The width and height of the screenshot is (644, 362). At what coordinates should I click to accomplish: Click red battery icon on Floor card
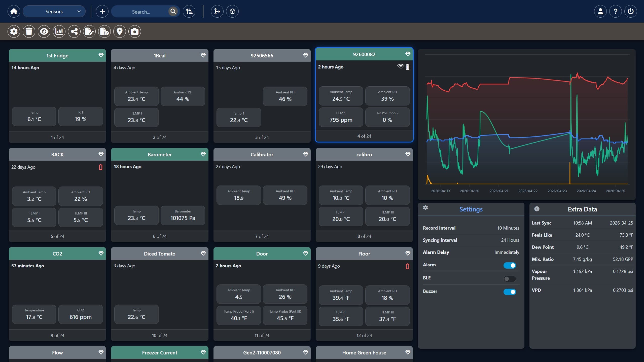(x=407, y=266)
